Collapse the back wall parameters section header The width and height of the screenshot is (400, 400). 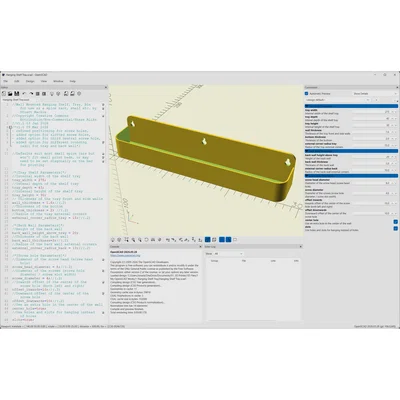351,151
